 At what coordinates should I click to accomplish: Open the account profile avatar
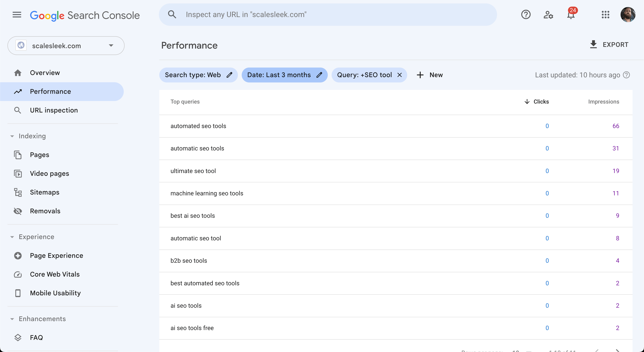point(628,15)
